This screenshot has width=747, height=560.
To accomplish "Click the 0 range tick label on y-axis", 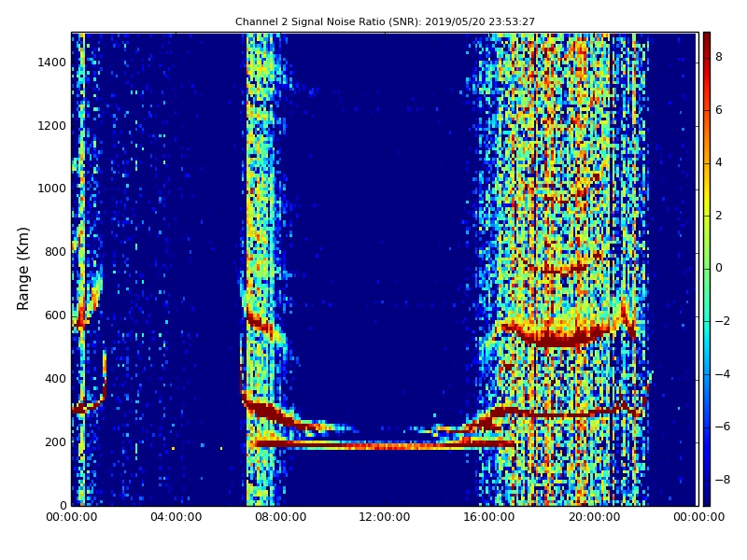I will click(x=63, y=505).
